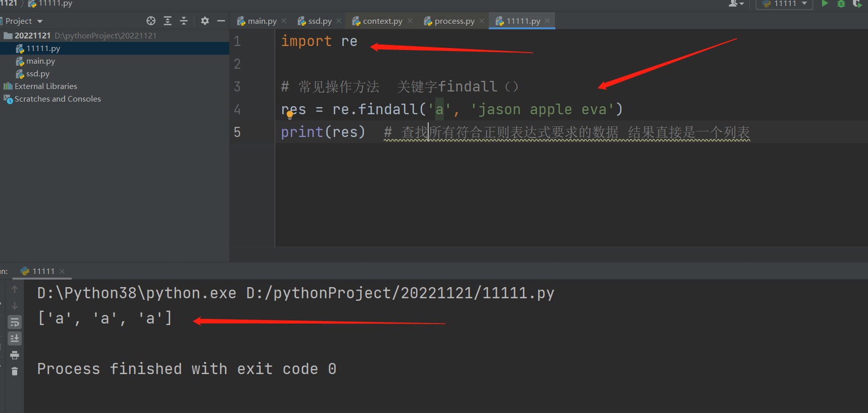Click line number 2 in the gutter
The image size is (868, 413).
tap(237, 64)
